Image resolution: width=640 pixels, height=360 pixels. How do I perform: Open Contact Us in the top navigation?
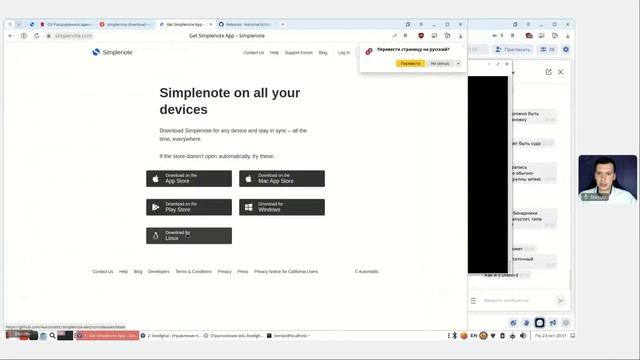tap(253, 53)
